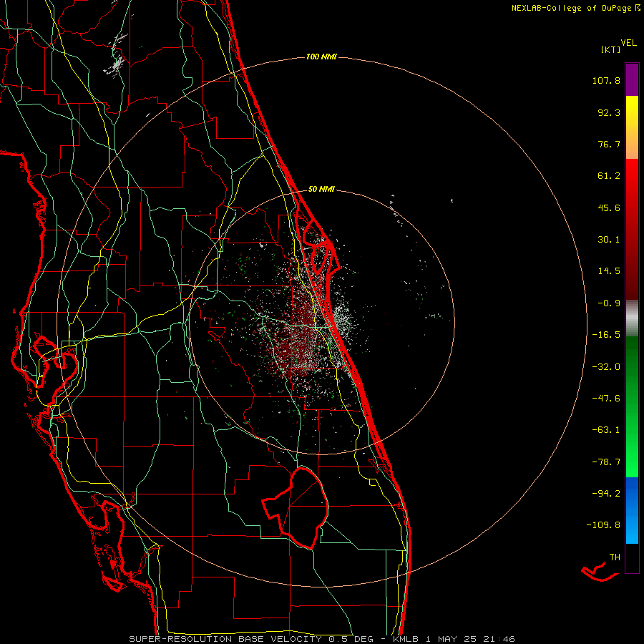Screen dimensions: 644x644
Task: Click the 50 NMI range ring label
Action: [321, 189]
